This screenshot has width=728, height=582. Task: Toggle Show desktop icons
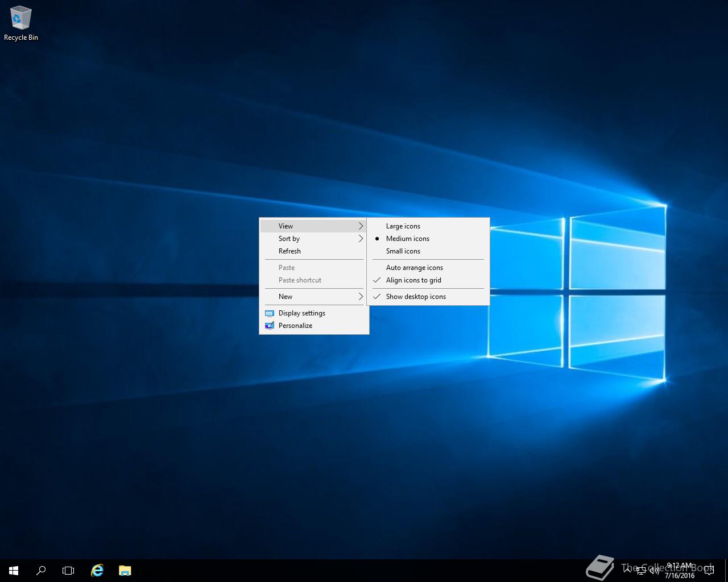tap(428, 297)
